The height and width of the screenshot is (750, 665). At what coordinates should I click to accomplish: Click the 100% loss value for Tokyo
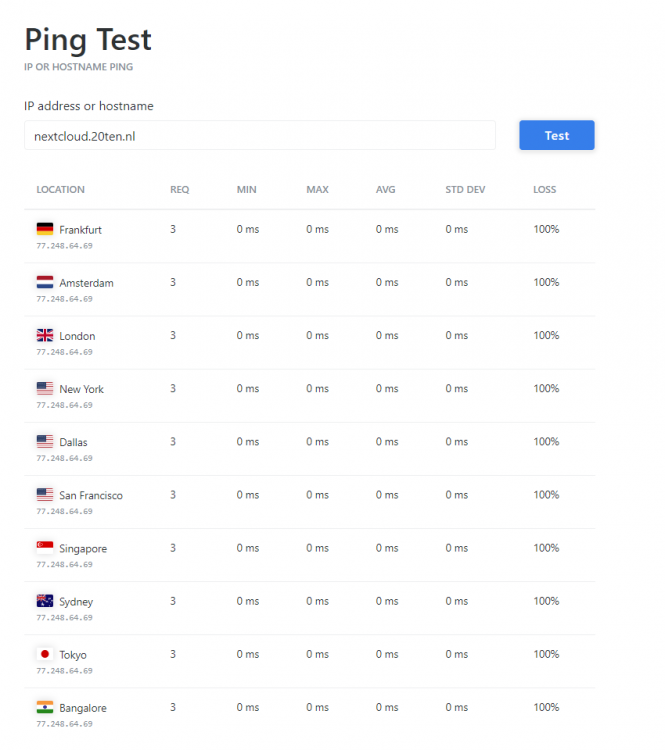[546, 654]
